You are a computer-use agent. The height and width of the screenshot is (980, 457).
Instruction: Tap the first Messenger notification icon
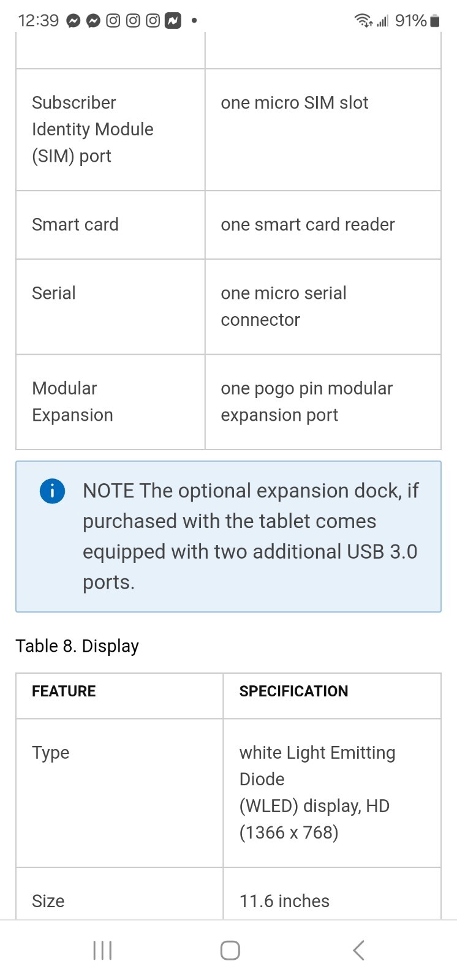pos(74,21)
